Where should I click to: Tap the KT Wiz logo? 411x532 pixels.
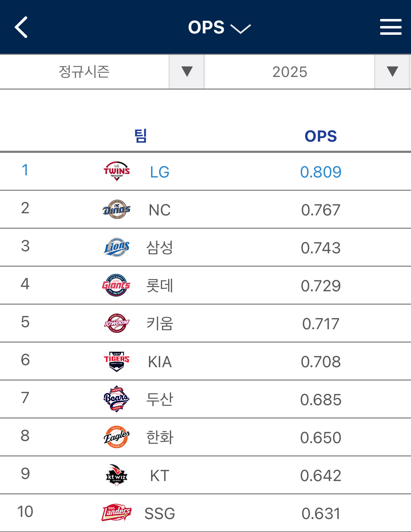coord(117,475)
